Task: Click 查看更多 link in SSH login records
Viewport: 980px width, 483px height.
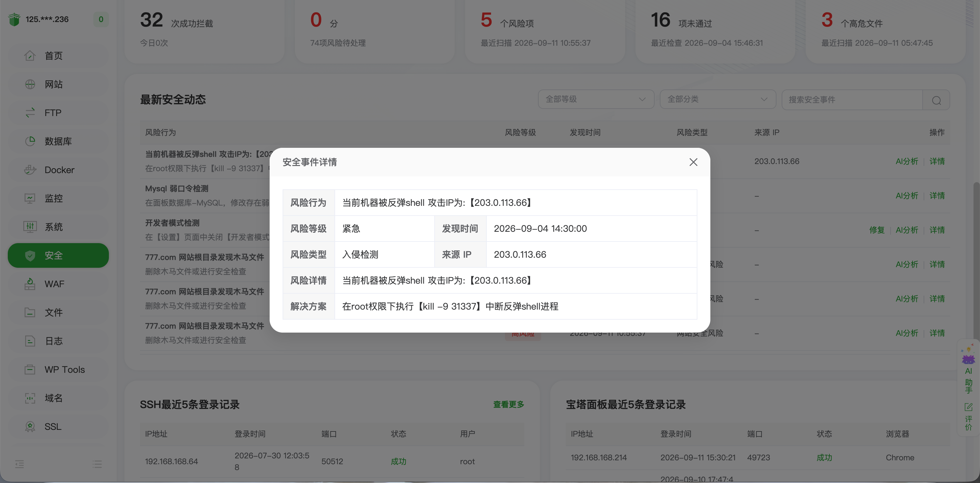Action: coord(509,404)
